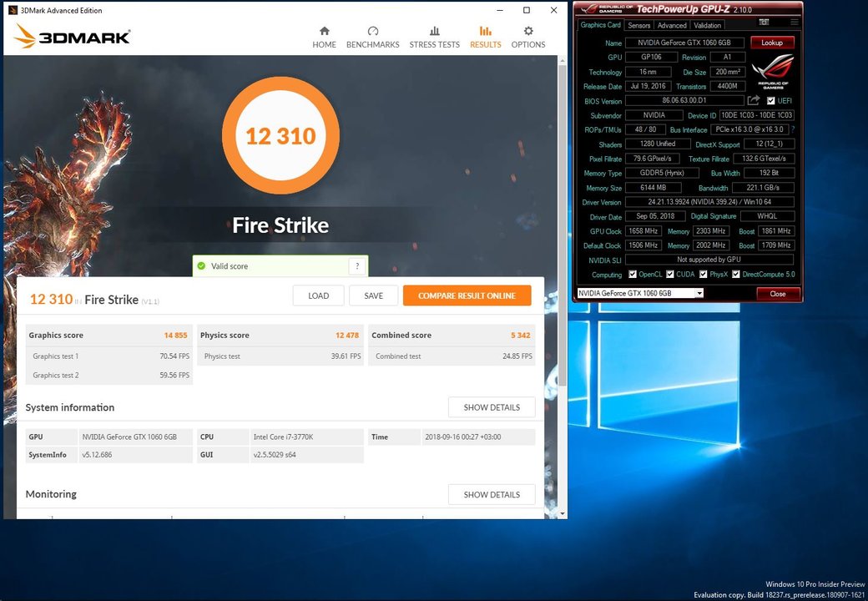The height and width of the screenshot is (601, 868).
Task: Switch to the Sensors tab
Action: 638,25
